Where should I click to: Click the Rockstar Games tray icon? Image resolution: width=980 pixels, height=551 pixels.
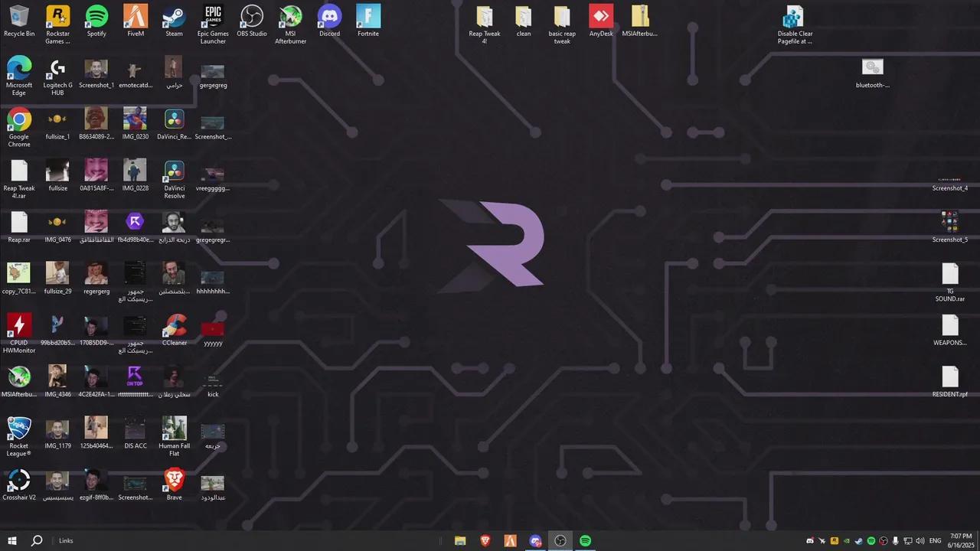(835, 541)
